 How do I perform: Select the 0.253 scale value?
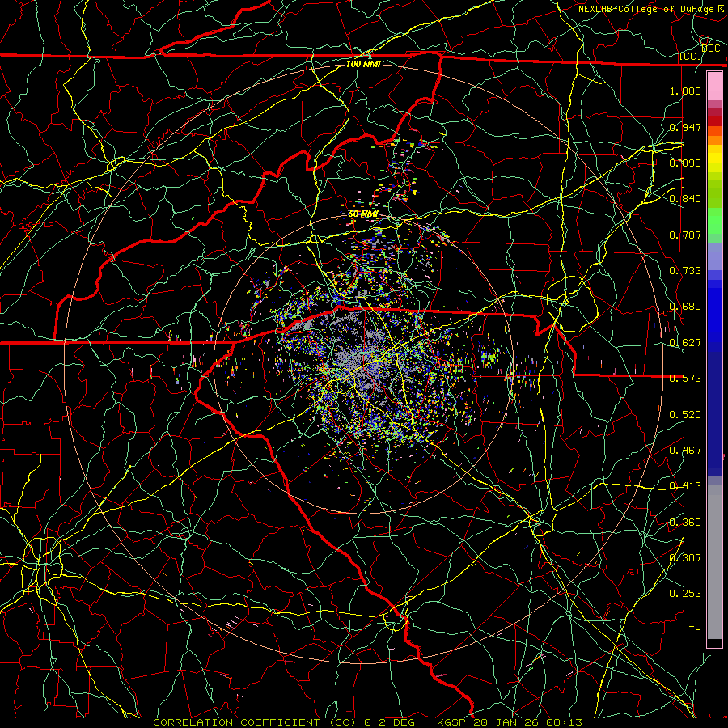point(685,594)
